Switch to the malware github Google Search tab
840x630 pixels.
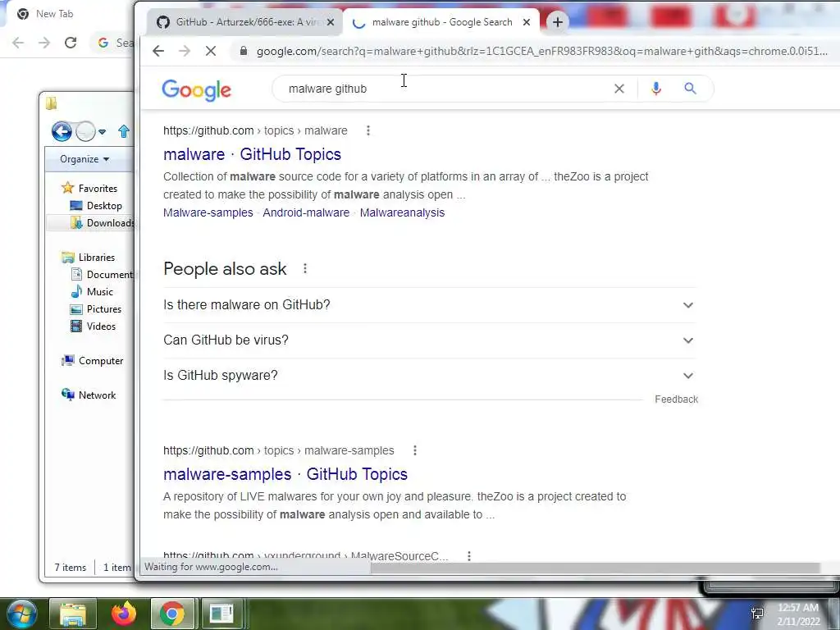coord(441,22)
